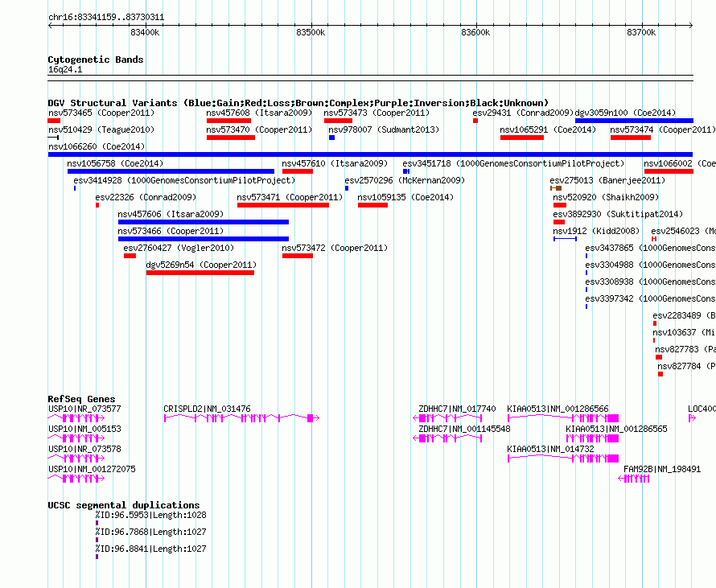This screenshot has height=588, width=716.
Task: Click the 83700k ruler tick label
Action: pos(641,32)
